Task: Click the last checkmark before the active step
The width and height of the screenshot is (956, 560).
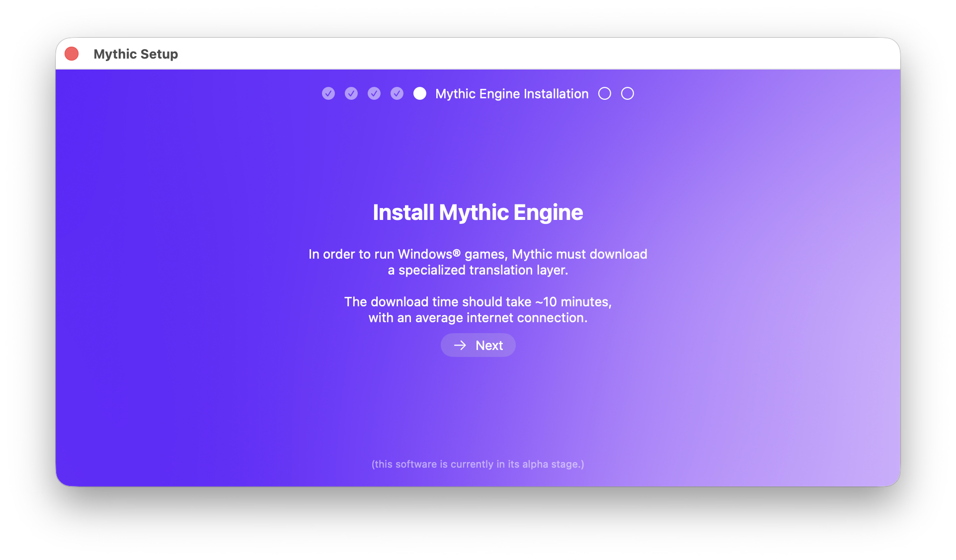Action: [x=397, y=93]
